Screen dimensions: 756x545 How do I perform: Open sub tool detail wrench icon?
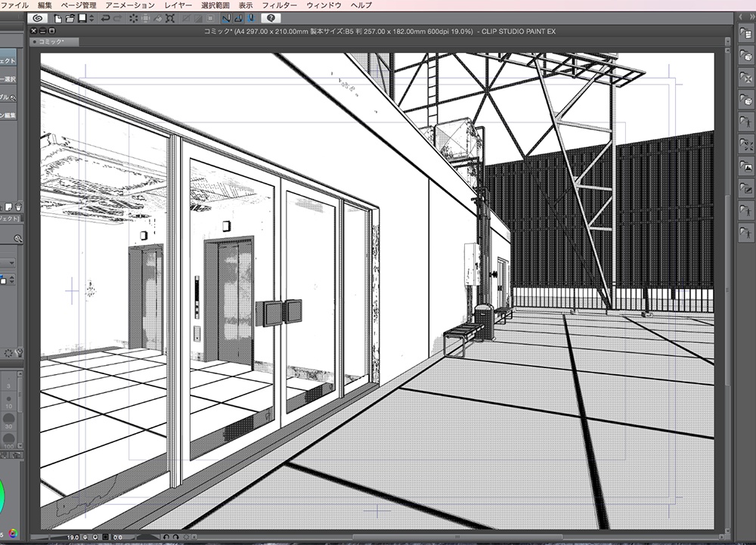[20, 353]
